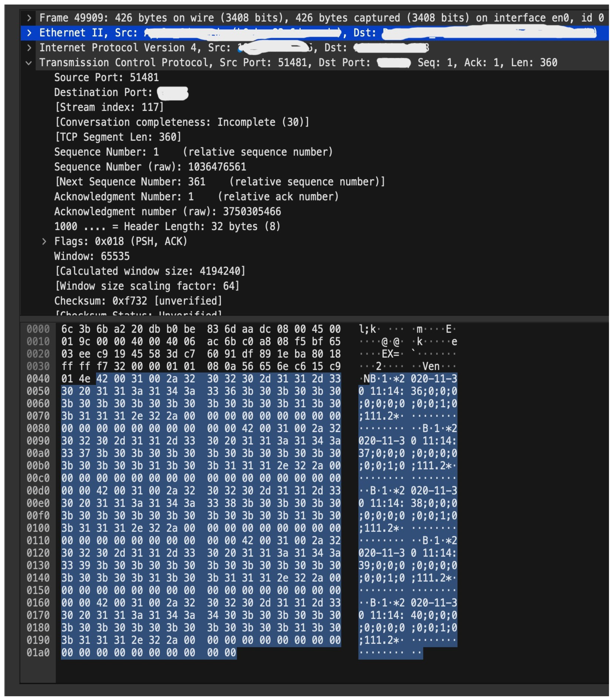This screenshot has width=612, height=700.
Task: Click Calculated window size: 4194240 line
Action: coord(150,271)
